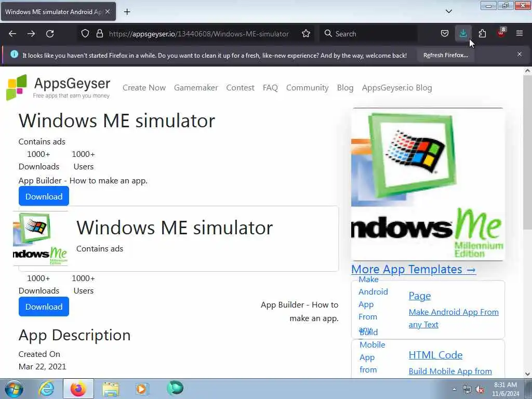
Task: Click the page vertical scrollbar thumb
Action: (x=527, y=152)
